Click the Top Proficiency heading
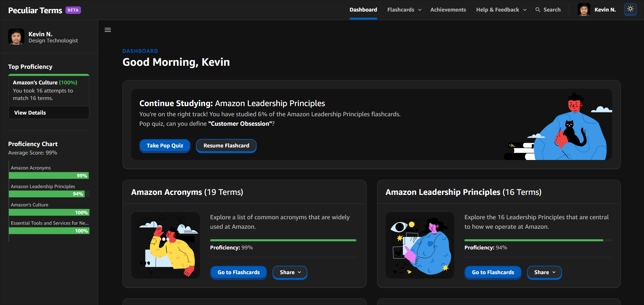Image resolution: width=644 pixels, height=305 pixels. (30, 67)
